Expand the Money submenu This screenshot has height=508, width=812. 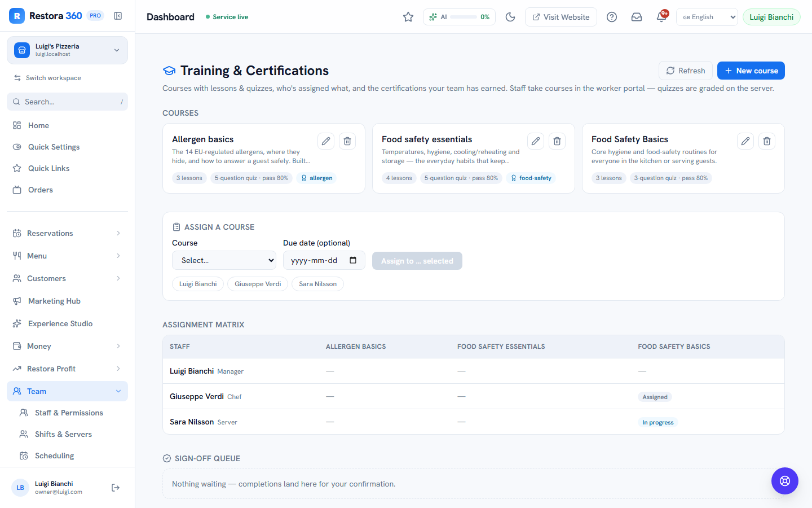[x=67, y=346]
